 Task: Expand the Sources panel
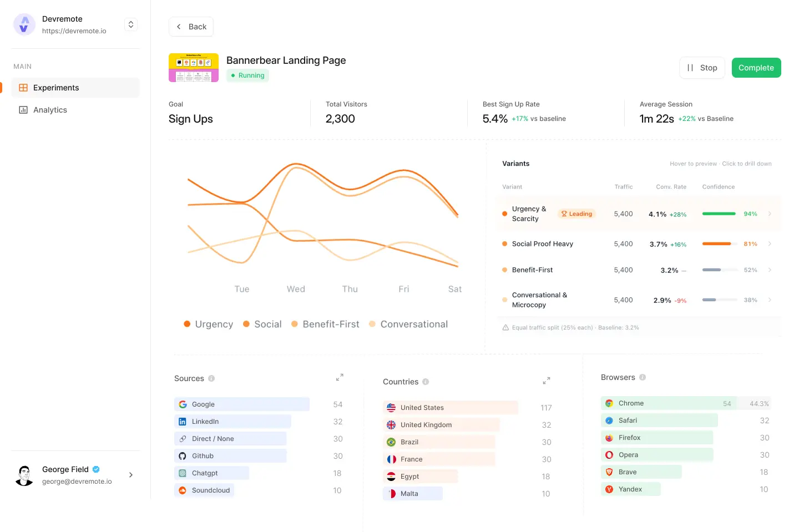[340, 377]
